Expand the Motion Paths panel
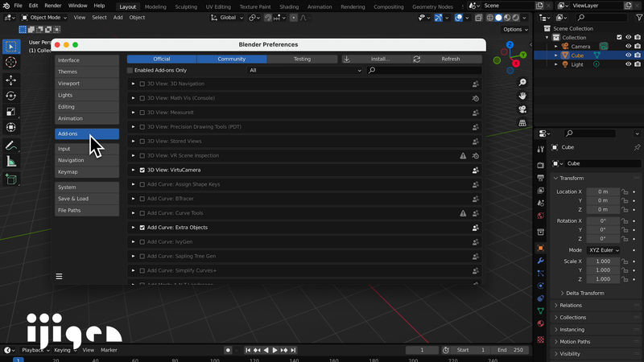This screenshot has width=644, height=362. [574, 341]
